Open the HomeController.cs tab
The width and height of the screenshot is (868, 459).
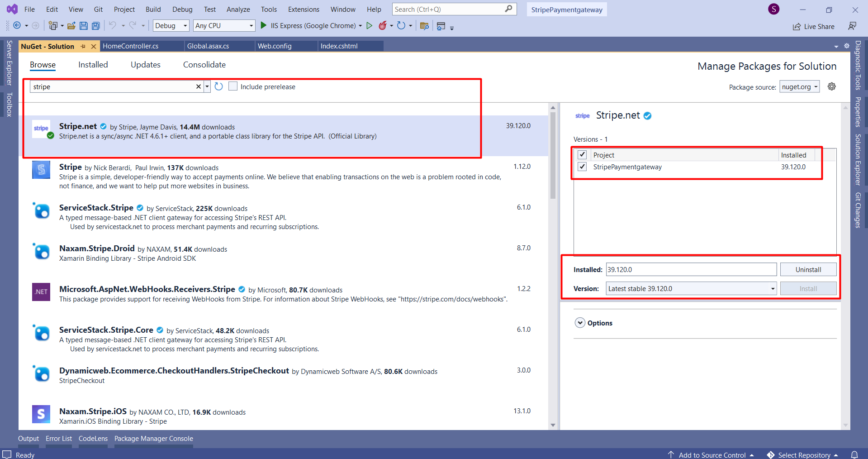[131, 46]
